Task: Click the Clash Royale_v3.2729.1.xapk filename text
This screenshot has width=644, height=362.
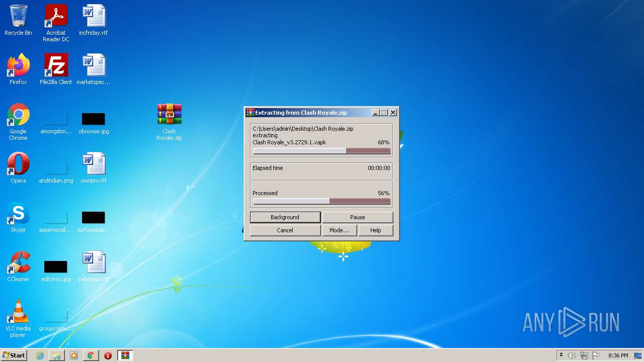Action: pos(289,142)
